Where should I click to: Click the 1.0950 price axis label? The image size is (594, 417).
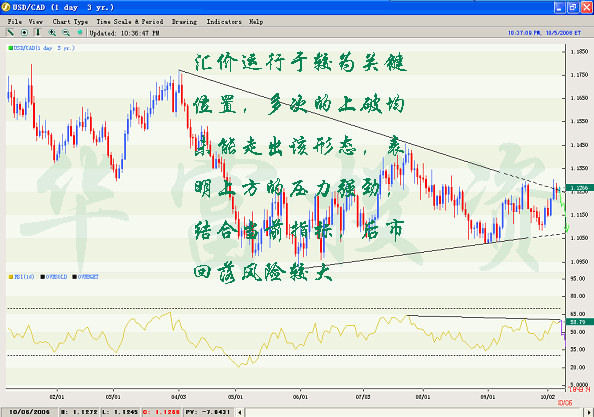[579, 262]
